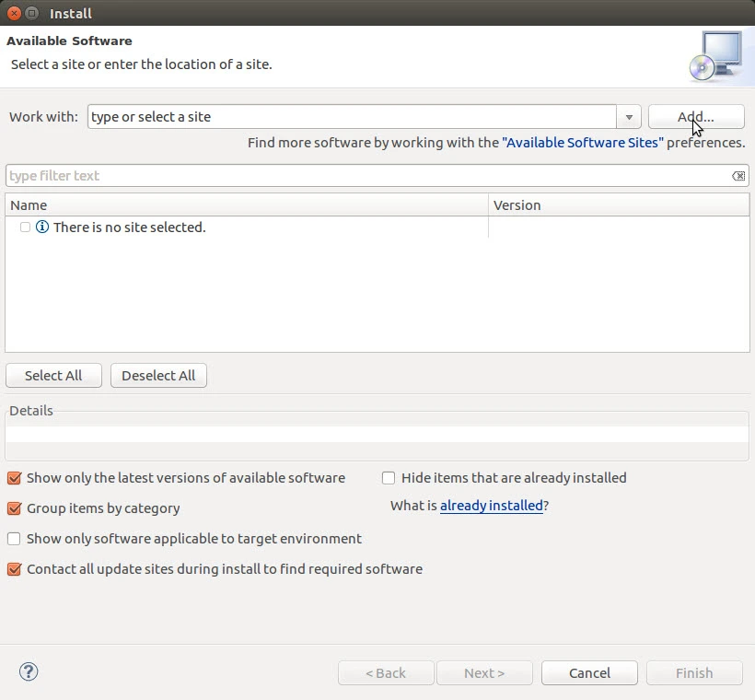755x700 pixels.
Task: Uncheck Contact all update sites during install
Action: (14, 569)
